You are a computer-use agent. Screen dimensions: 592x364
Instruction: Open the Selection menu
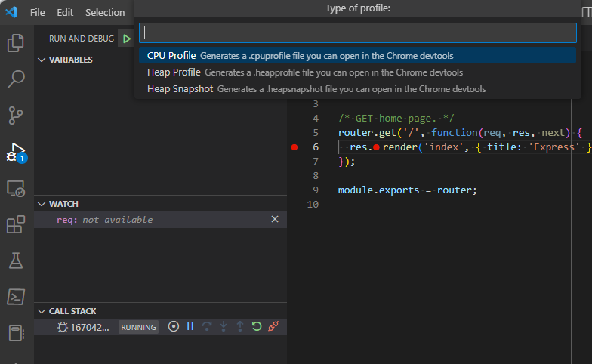(x=105, y=12)
